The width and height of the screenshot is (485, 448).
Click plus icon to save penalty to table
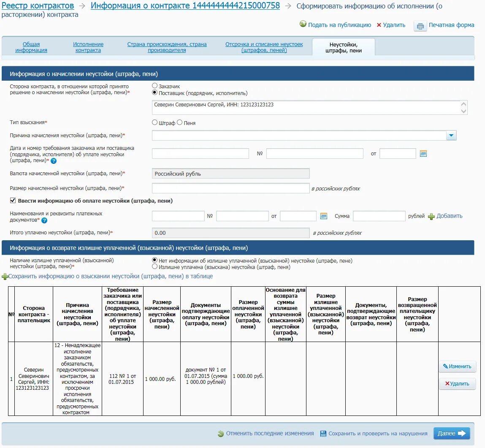(5, 277)
